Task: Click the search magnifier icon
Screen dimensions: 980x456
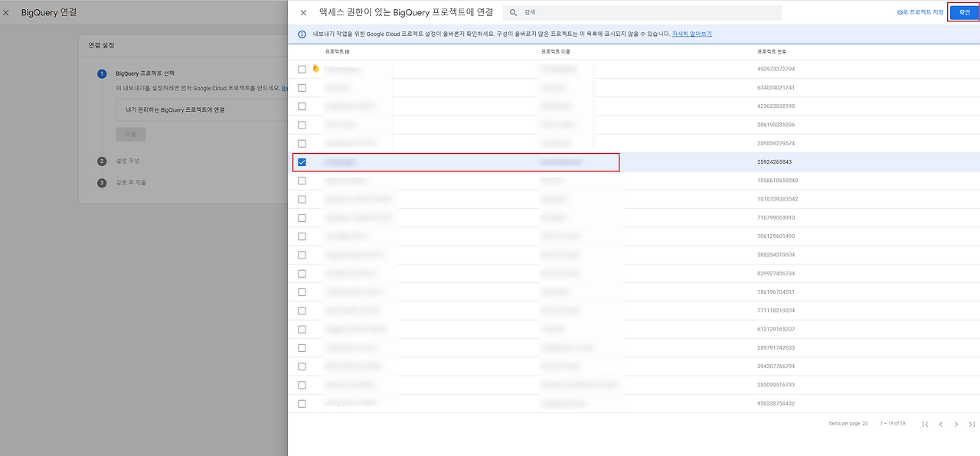Action: tap(513, 13)
